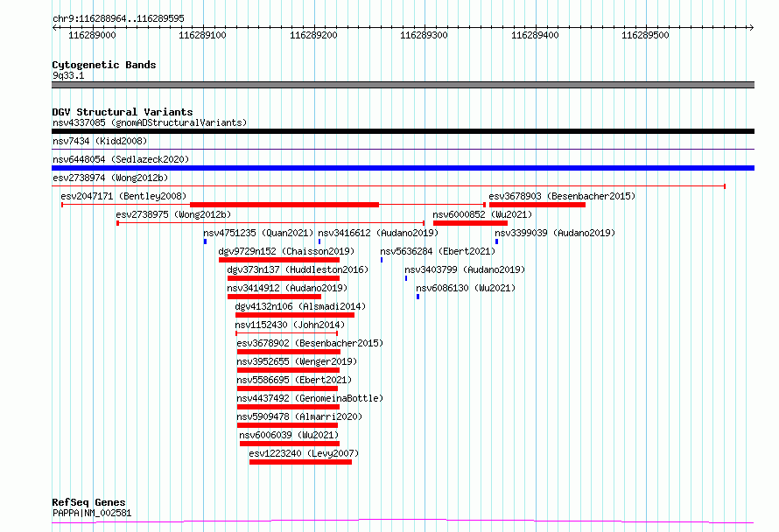Select the nsv7434 (Kidd2008) variant label
The height and width of the screenshot is (532, 779).
click(100, 141)
